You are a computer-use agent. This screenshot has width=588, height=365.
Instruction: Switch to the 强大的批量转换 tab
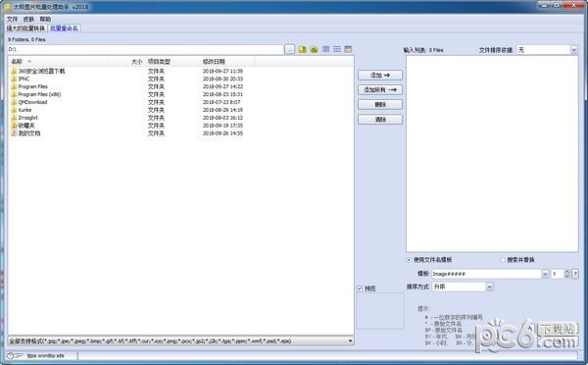(x=25, y=28)
